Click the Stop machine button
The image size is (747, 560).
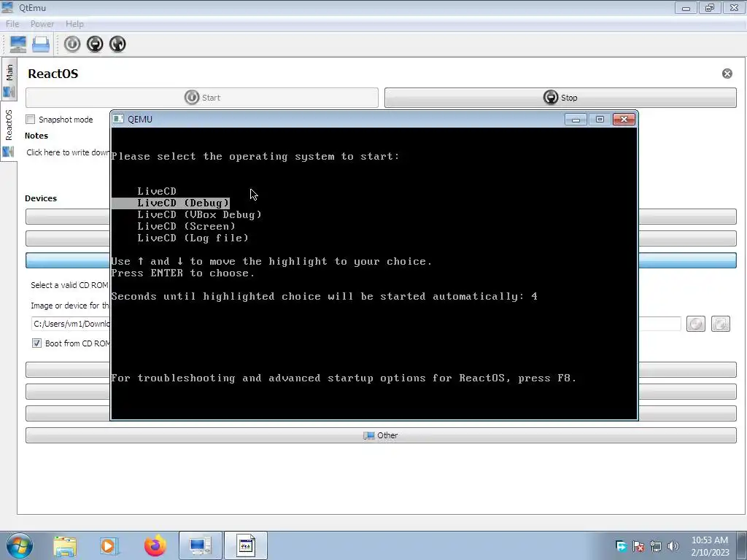(560, 98)
